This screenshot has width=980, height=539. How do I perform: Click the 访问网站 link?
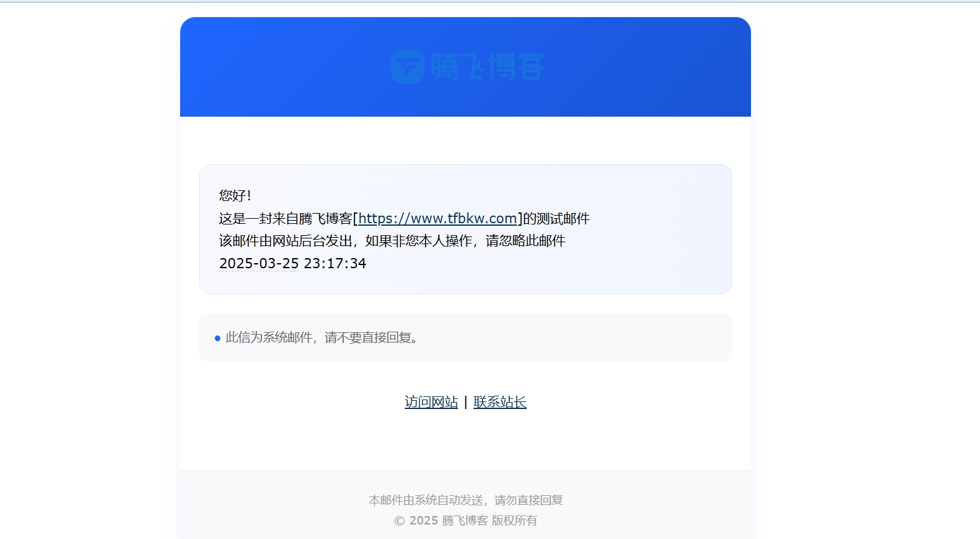pos(431,401)
